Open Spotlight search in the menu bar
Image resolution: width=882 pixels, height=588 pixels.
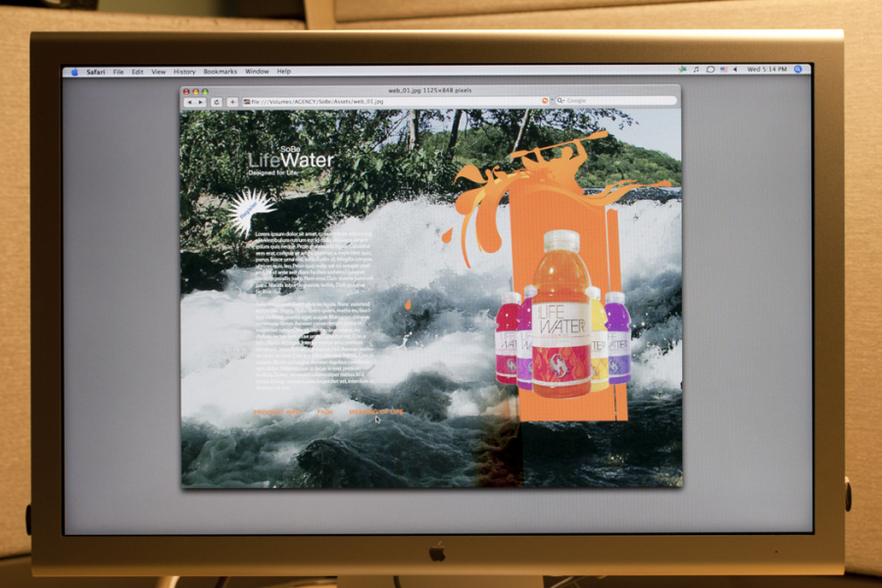coord(798,70)
